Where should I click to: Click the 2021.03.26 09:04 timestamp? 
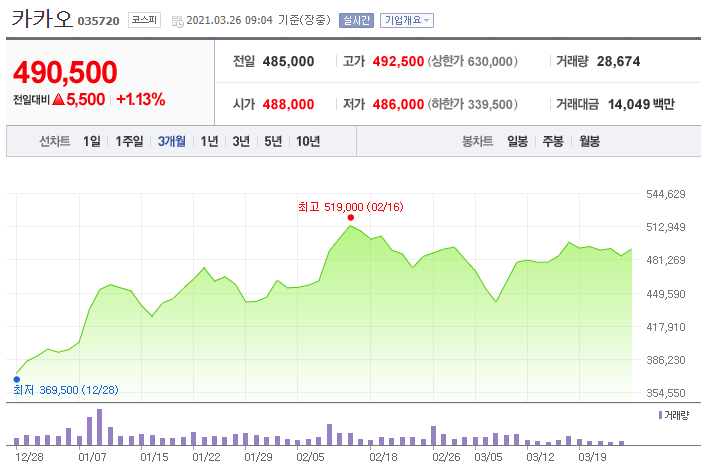click(229, 21)
